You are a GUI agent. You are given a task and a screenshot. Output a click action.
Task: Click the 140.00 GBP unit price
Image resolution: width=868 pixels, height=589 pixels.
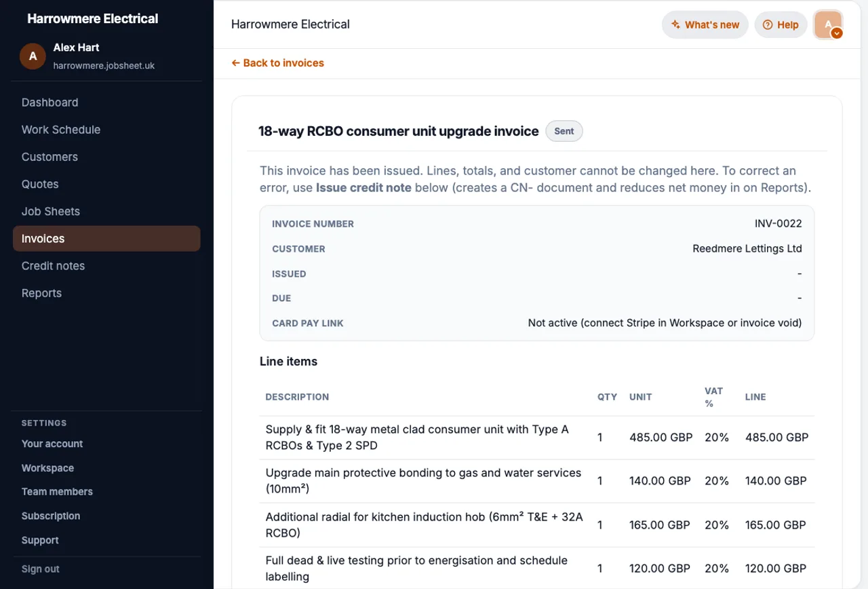(660, 481)
